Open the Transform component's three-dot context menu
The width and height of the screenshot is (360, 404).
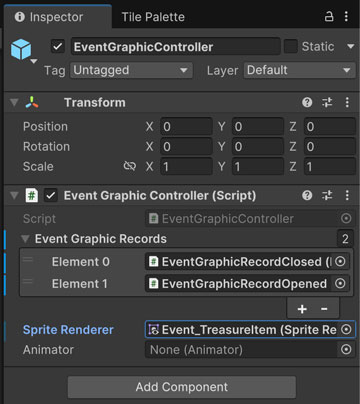coord(347,102)
